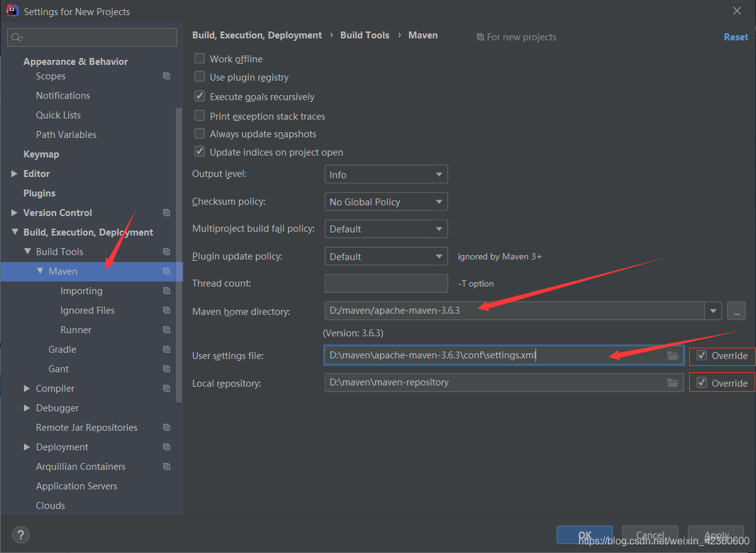The height and width of the screenshot is (553, 756).
Task: Open Notifications settings page
Action: coord(63,96)
